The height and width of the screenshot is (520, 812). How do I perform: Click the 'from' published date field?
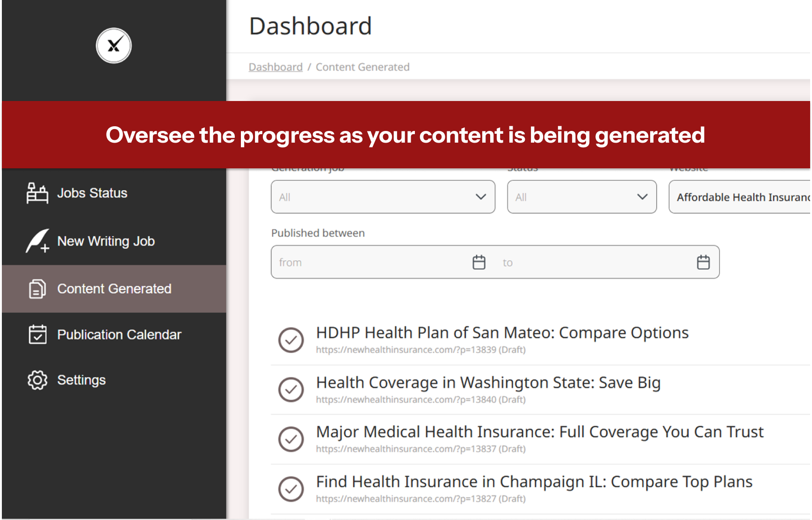click(370, 262)
